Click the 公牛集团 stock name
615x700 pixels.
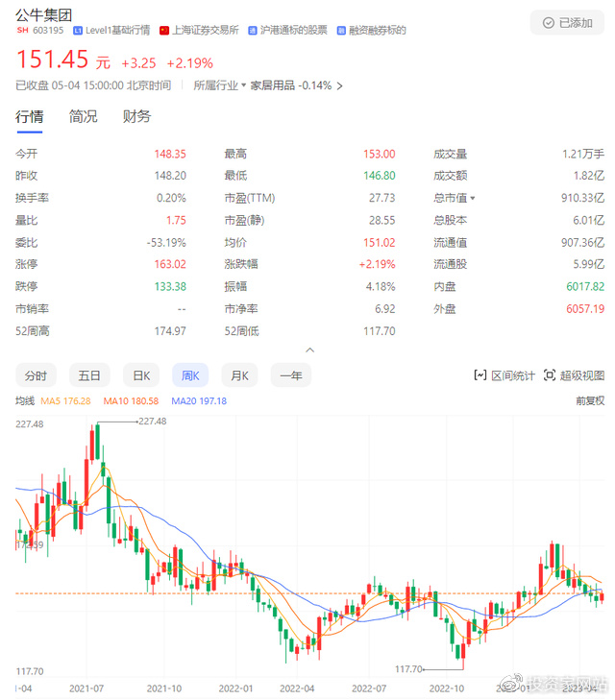tap(44, 15)
